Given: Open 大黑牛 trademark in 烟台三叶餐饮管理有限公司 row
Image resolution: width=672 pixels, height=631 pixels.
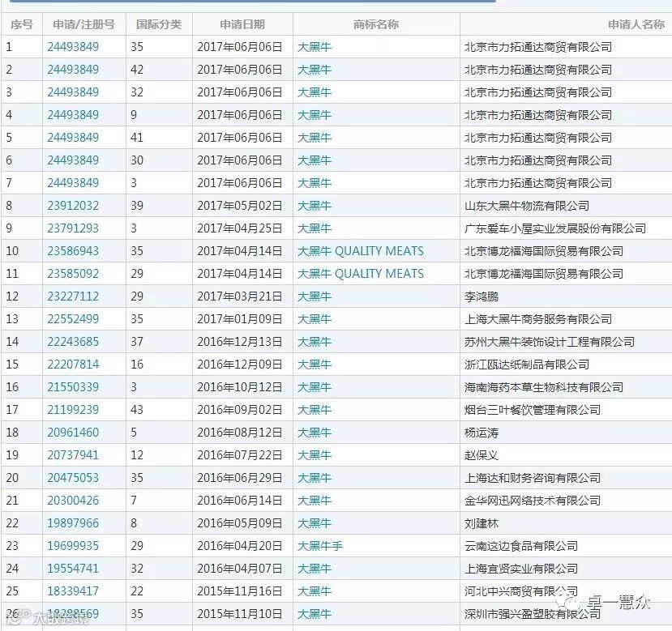Looking at the screenshot, I should click(x=315, y=410).
